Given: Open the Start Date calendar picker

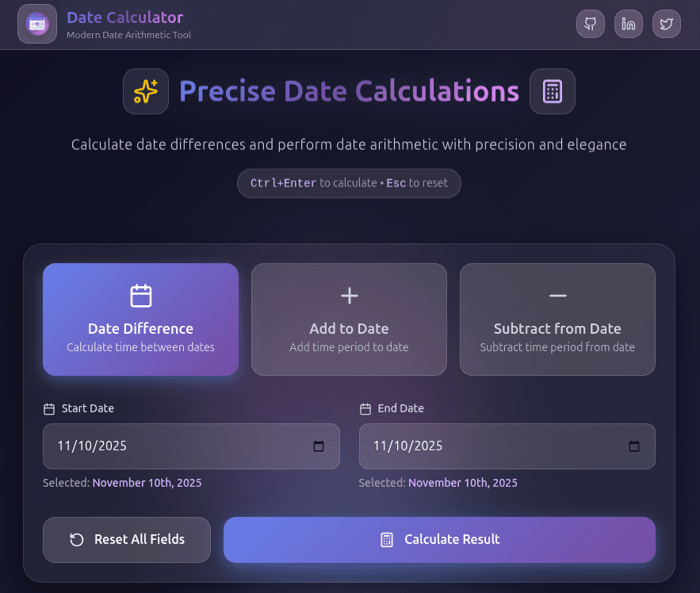Looking at the screenshot, I should click(x=319, y=446).
